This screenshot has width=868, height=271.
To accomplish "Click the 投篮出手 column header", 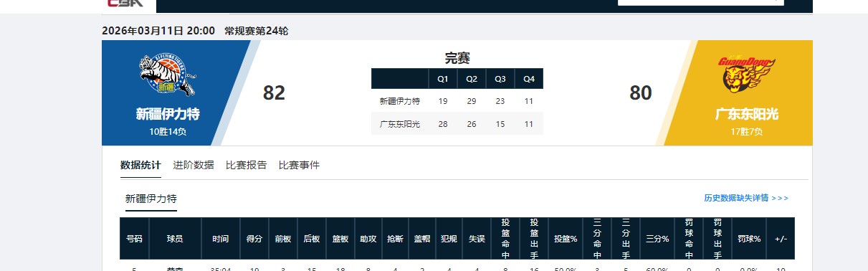I will click(x=534, y=239).
